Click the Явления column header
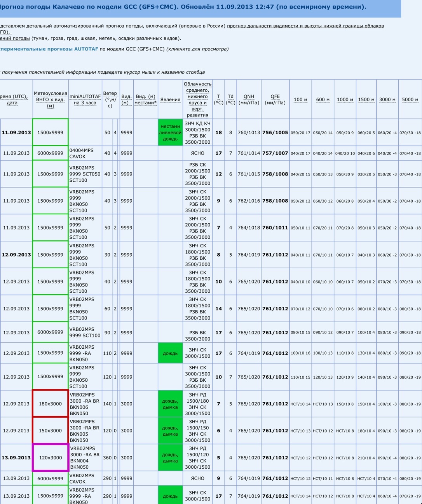The height and width of the screenshot is (504, 422). [170, 99]
